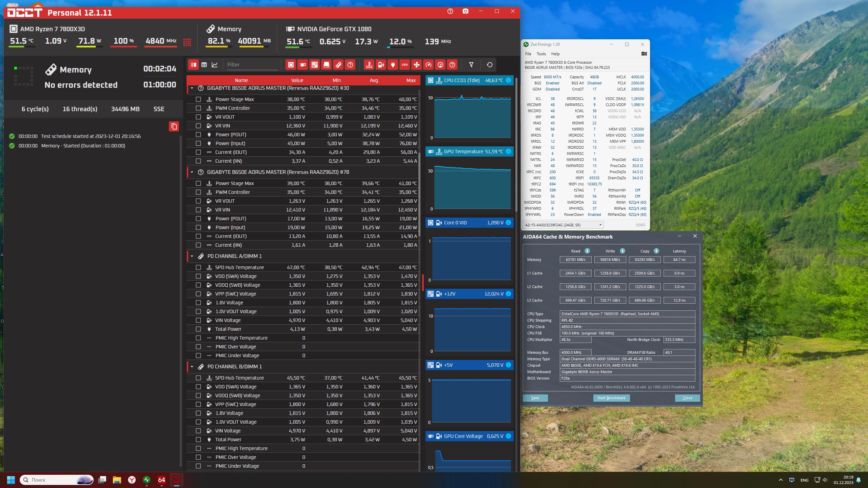Open the ZenTimings Tools menu

[x=541, y=54]
